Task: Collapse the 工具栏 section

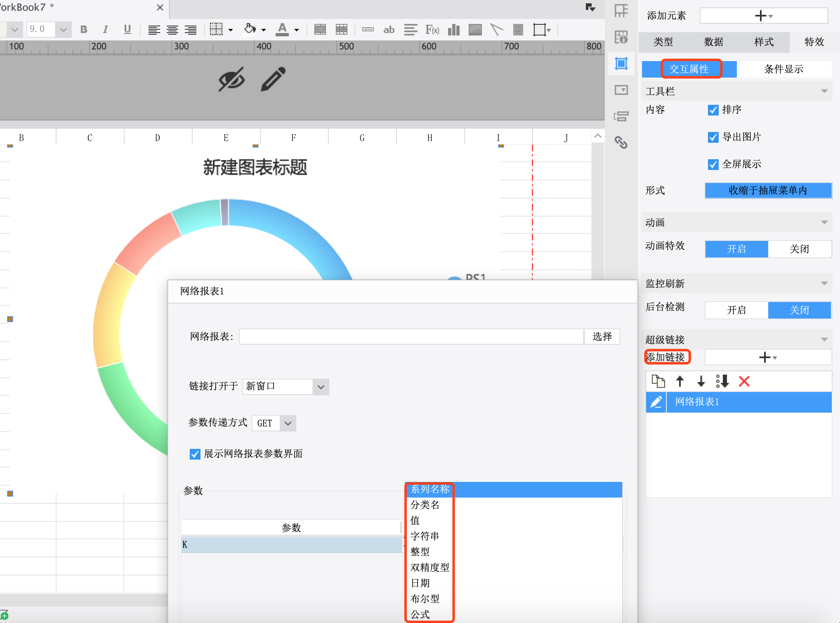Action: coord(824,91)
